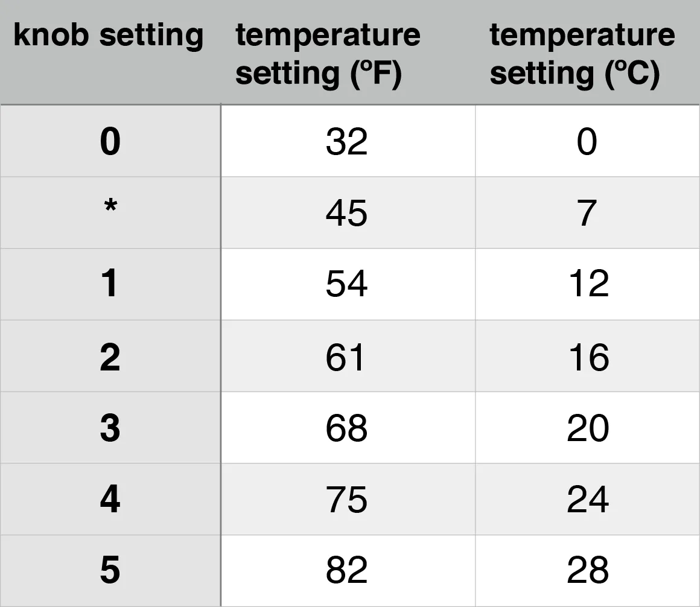Image resolution: width=700 pixels, height=607 pixels.
Task: Click the 82 °F cell
Action: 347,570
